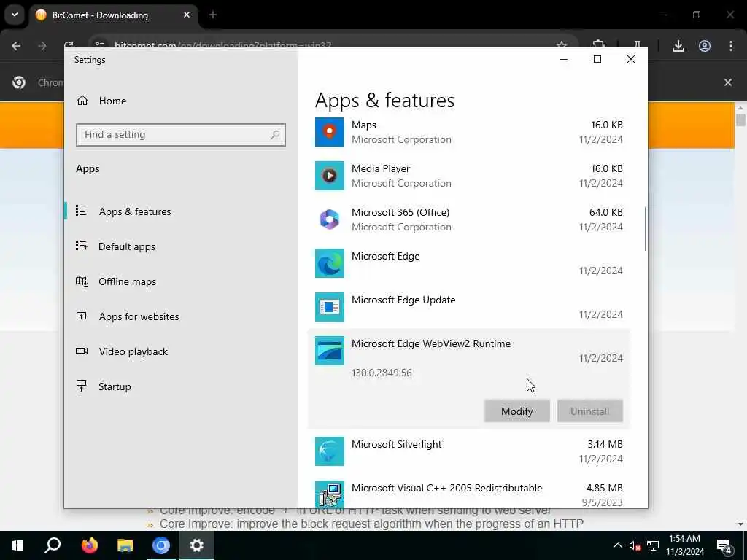This screenshot has height=560, width=747.
Task: Select Microsoft Edge Update entry
Action: point(469,307)
